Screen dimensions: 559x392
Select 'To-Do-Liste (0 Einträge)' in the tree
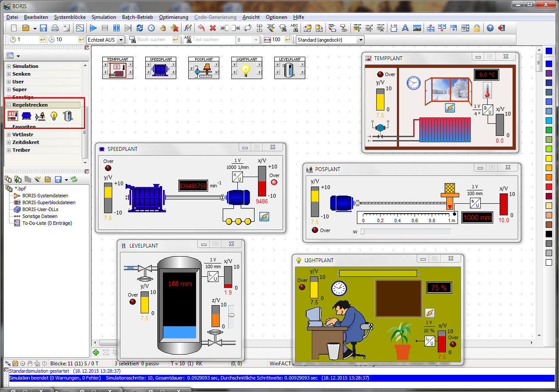click(x=47, y=223)
